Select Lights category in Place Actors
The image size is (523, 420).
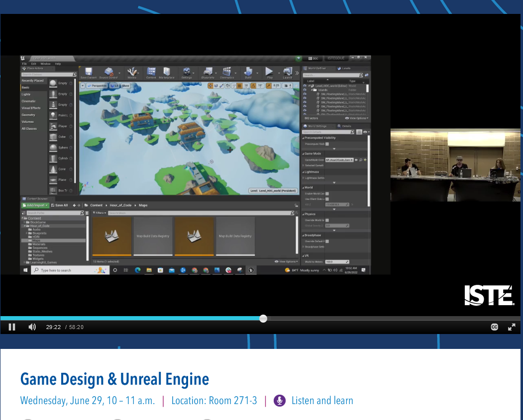[x=26, y=94]
